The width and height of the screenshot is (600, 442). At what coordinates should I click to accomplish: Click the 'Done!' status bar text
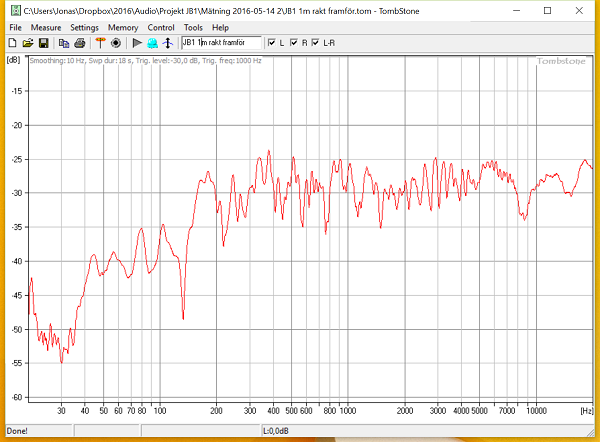coord(17,431)
